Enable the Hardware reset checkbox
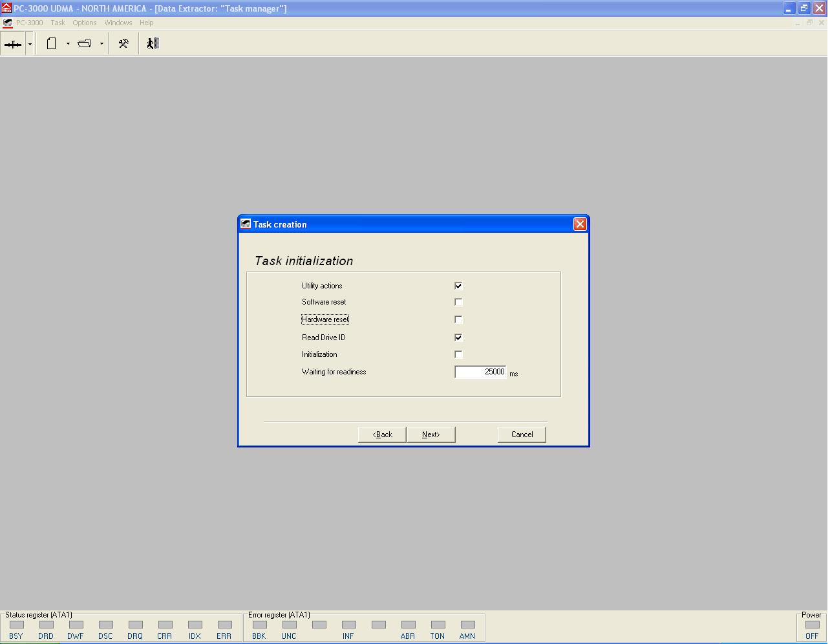 click(x=458, y=319)
